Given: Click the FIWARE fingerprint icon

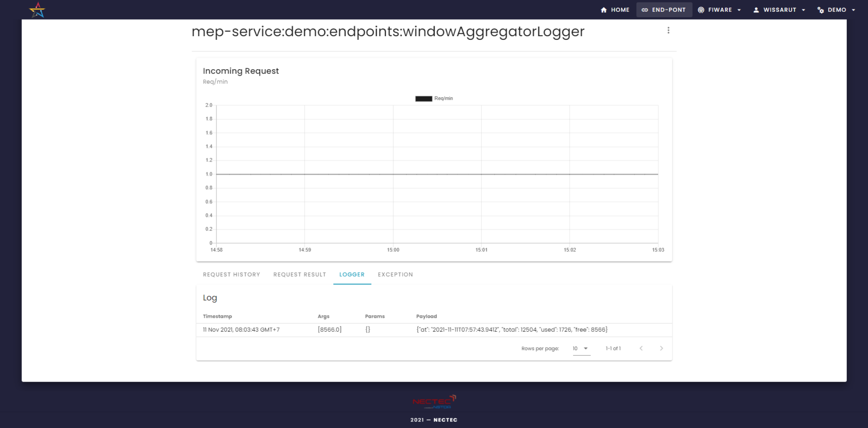Looking at the screenshot, I should tap(701, 10).
